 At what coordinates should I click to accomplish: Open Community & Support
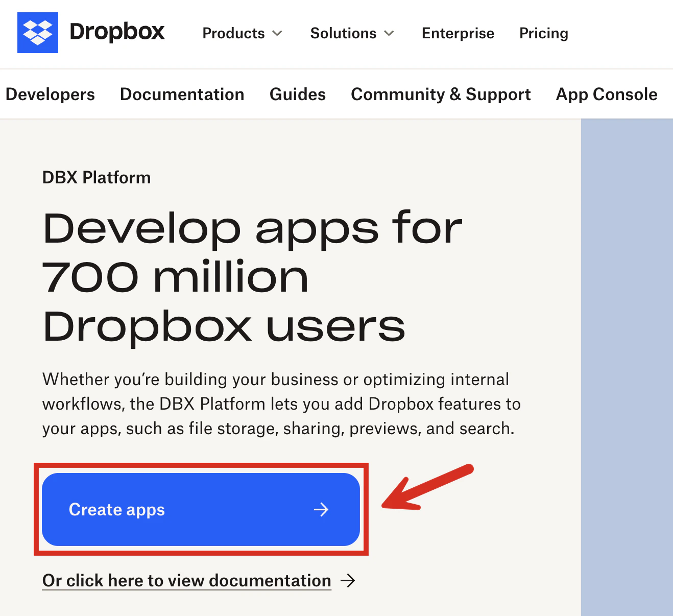(x=440, y=94)
